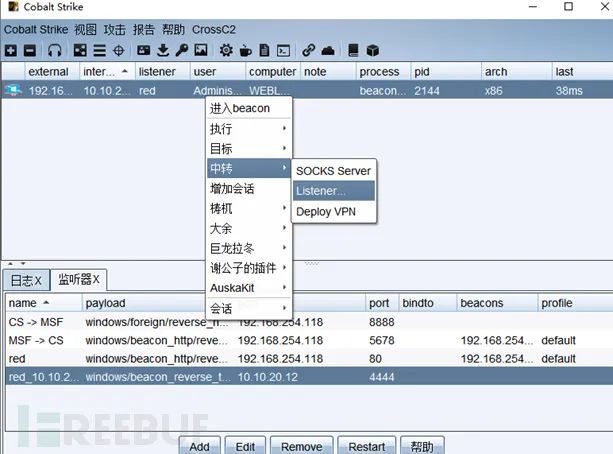Open downloaded files arrow icon
The width and height of the screenshot is (613, 454).
[163, 50]
